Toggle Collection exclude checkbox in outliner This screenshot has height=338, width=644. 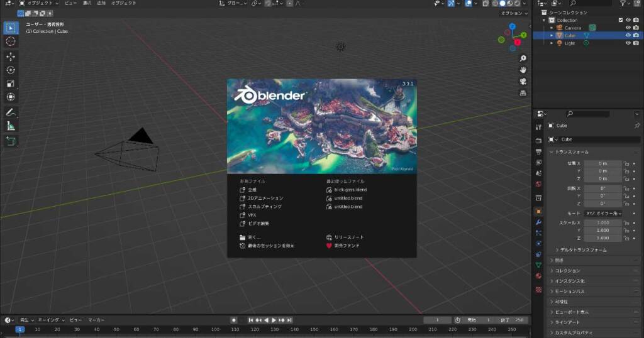pyautogui.click(x=621, y=20)
